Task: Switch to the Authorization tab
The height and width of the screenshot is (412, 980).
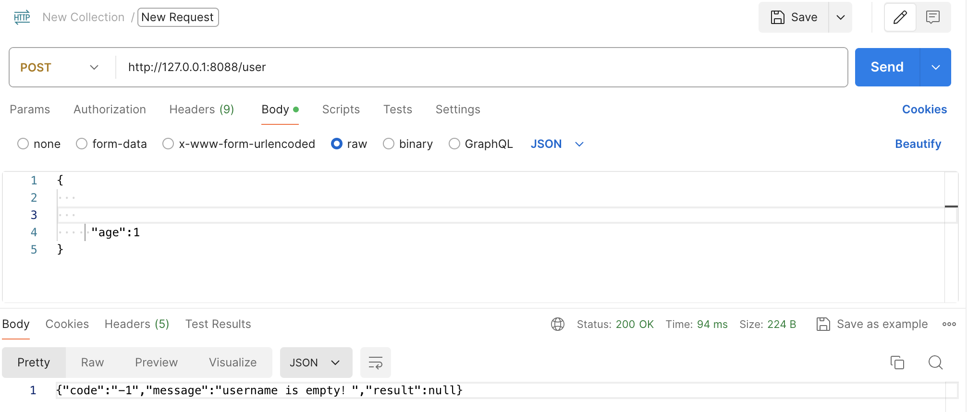Action: pos(110,109)
